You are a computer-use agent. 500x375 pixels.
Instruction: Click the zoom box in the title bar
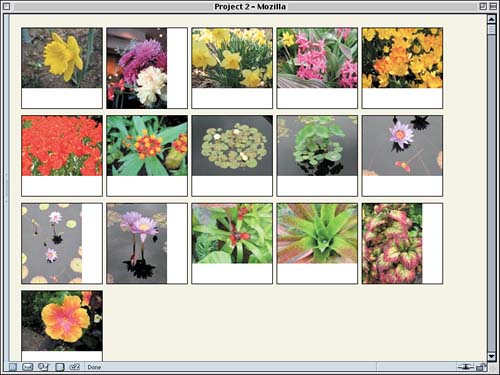pyautogui.click(x=483, y=6)
